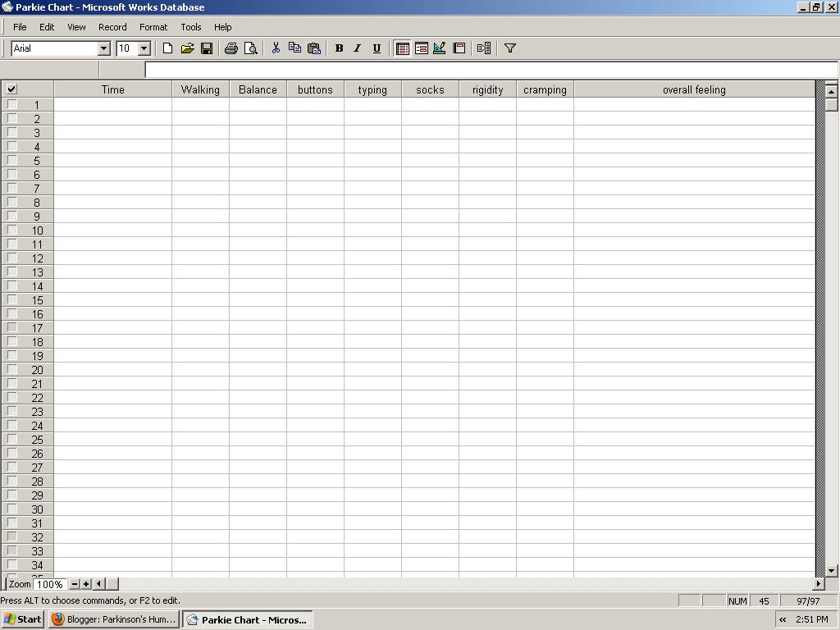Expand hidden tray icons chevron
The image size is (840, 630).
[x=783, y=620]
